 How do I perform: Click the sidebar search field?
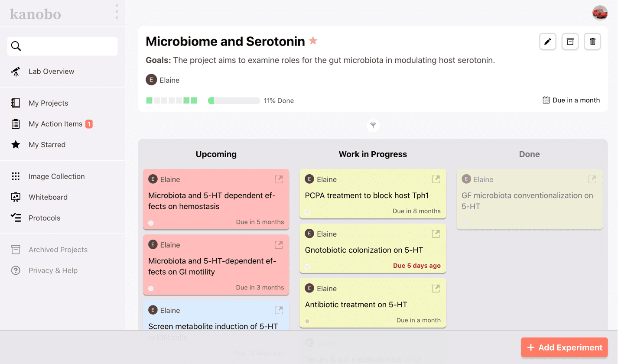[x=62, y=46]
